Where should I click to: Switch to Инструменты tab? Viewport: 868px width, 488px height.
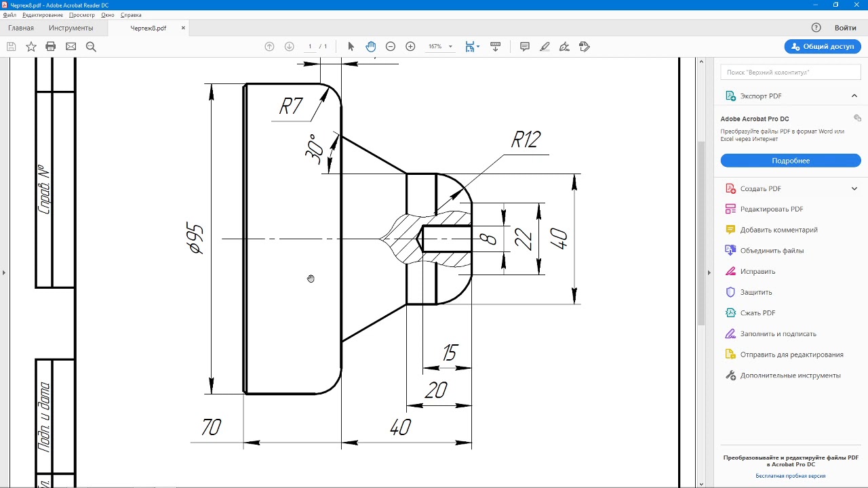(x=71, y=28)
